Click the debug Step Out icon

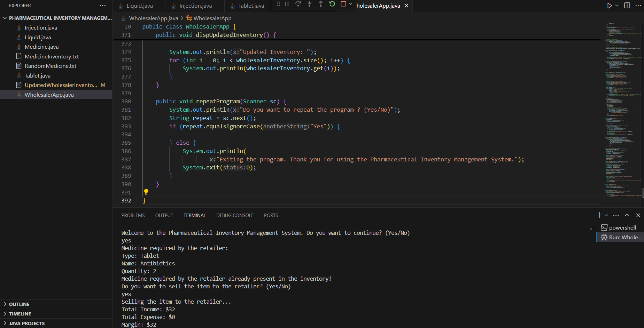(321, 4)
